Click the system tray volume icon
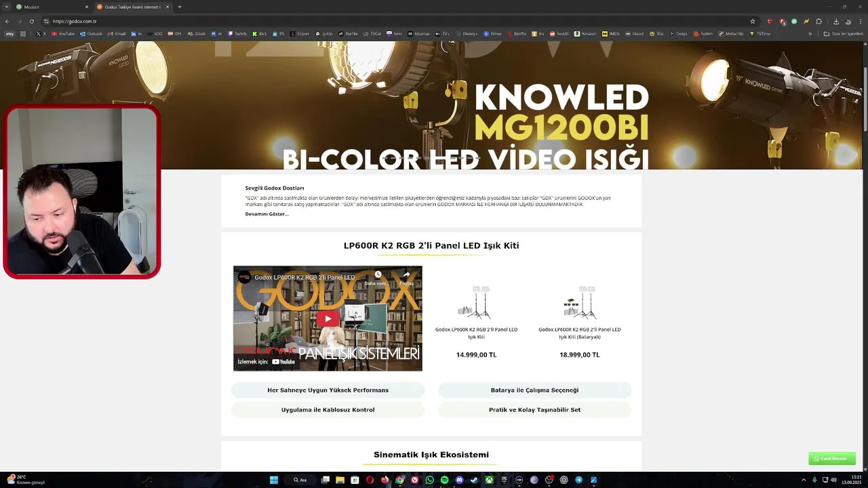The width and height of the screenshot is (868, 488). coord(833,480)
